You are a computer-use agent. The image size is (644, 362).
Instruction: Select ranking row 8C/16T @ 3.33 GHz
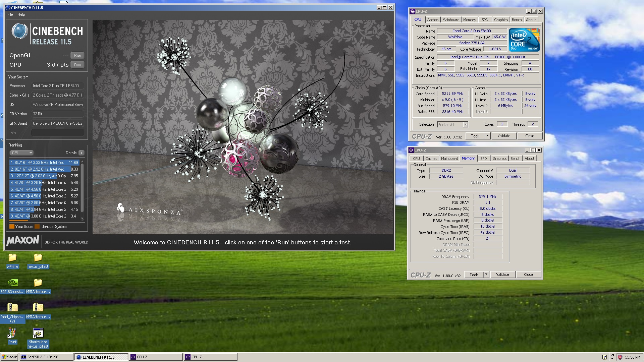pyautogui.click(x=44, y=163)
